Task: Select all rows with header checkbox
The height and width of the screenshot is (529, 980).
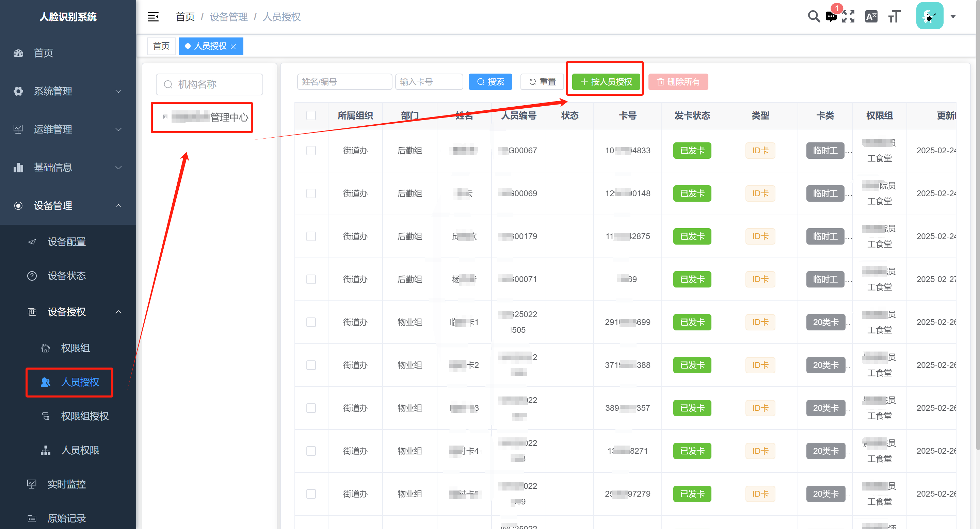Action: click(311, 116)
